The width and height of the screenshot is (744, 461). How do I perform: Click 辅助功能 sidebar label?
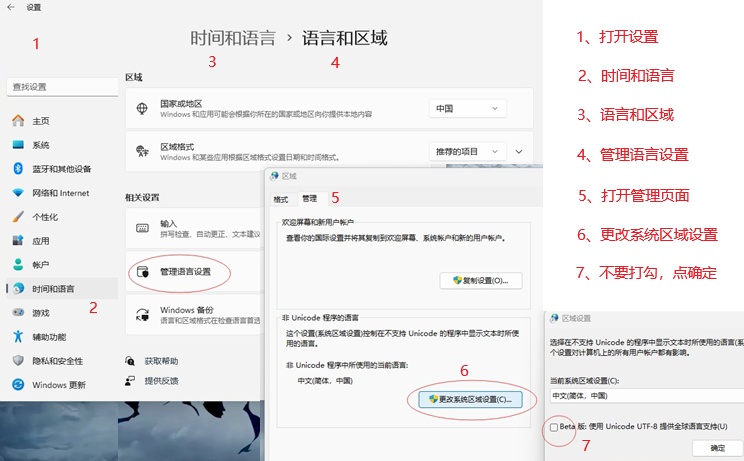pyautogui.click(x=49, y=337)
